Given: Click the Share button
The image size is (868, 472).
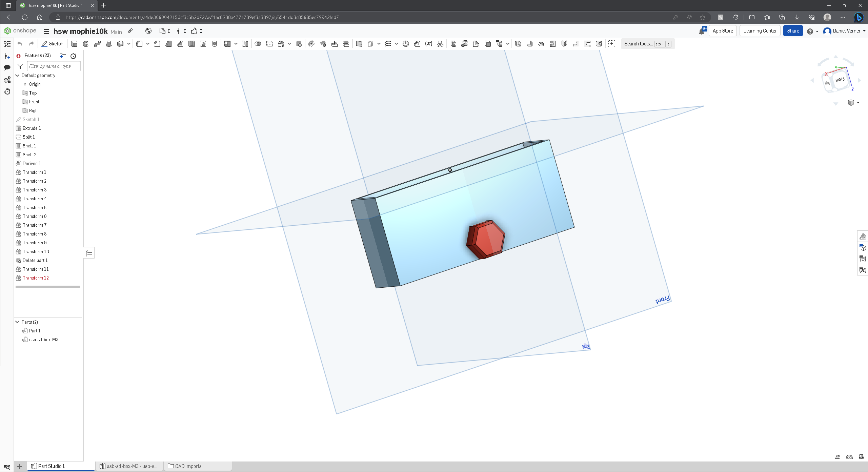Looking at the screenshot, I should point(793,30).
